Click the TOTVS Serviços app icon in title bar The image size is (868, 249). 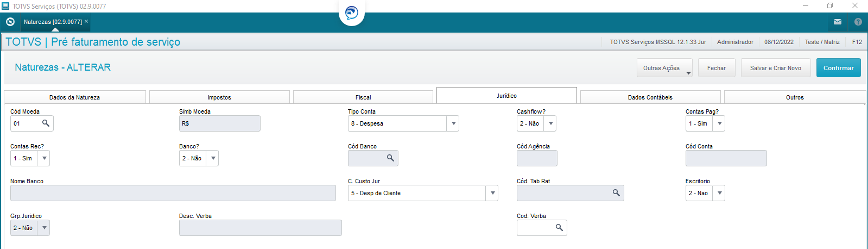coord(5,6)
